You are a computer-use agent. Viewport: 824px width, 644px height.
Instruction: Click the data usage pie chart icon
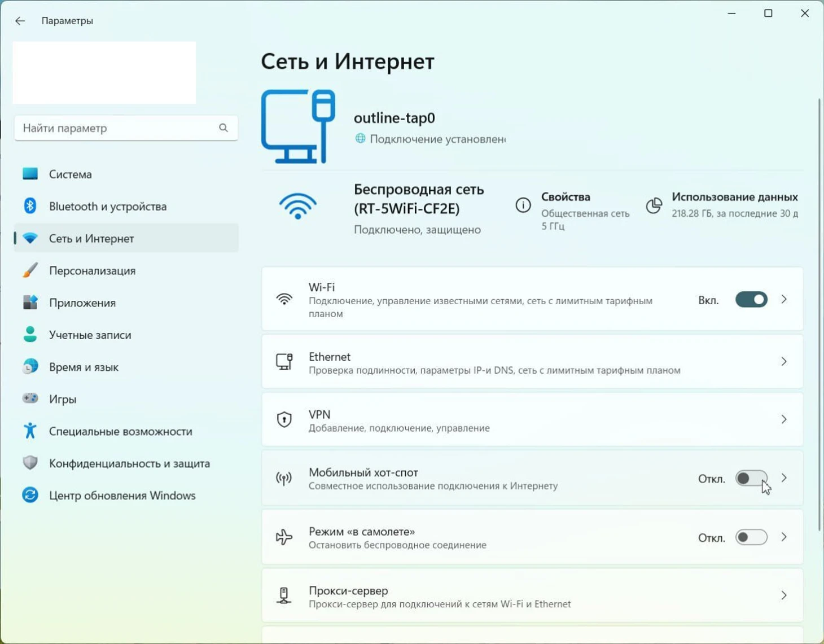pos(654,205)
